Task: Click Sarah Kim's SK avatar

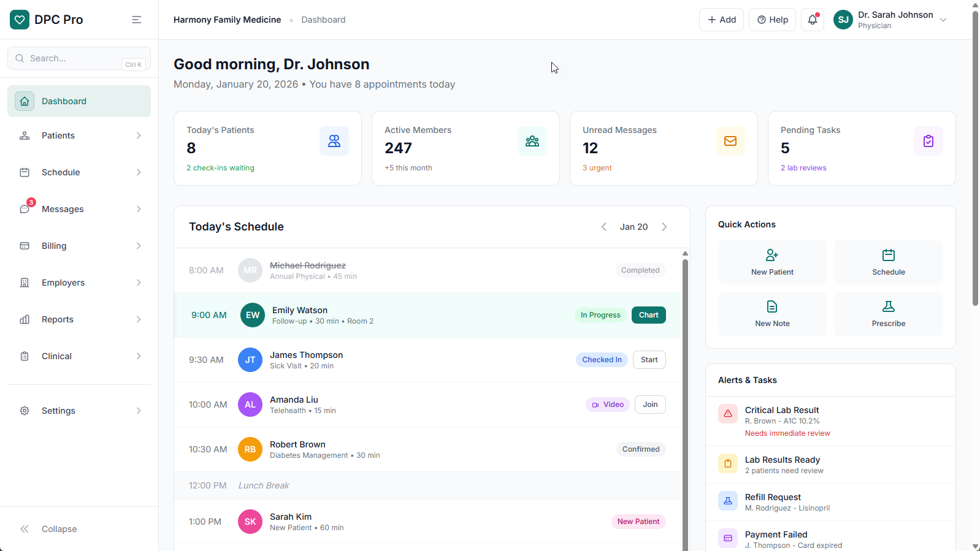Action: (250, 522)
